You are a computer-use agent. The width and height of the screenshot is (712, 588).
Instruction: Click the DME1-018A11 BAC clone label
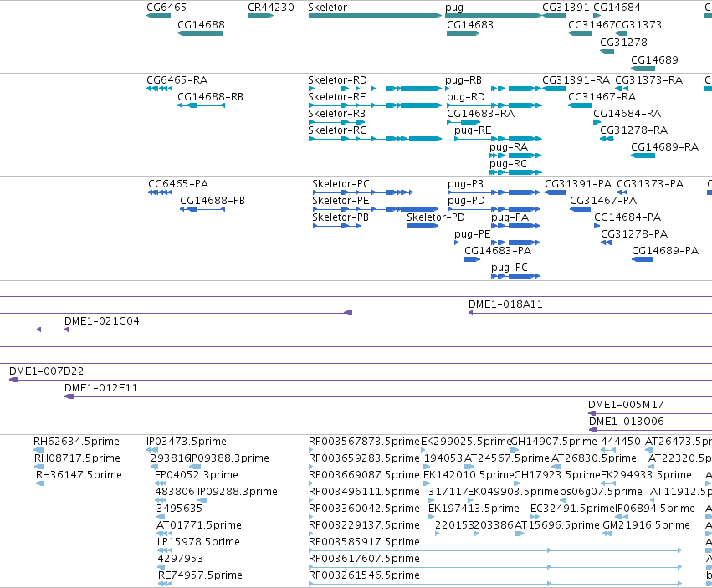(x=505, y=304)
